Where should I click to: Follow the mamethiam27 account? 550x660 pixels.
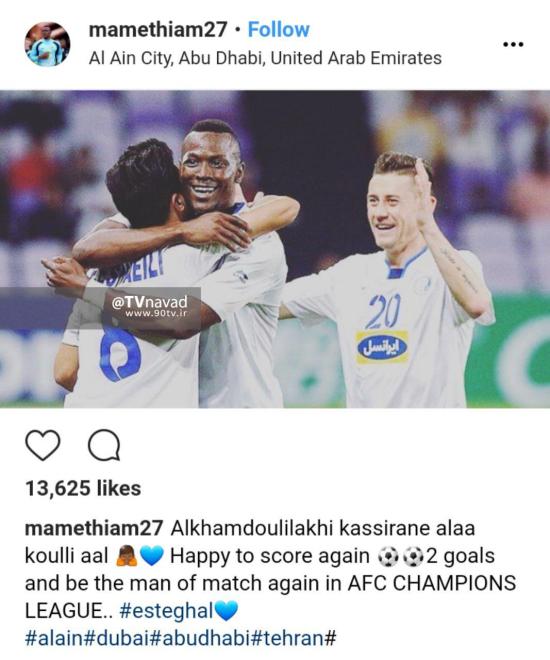[x=279, y=29]
